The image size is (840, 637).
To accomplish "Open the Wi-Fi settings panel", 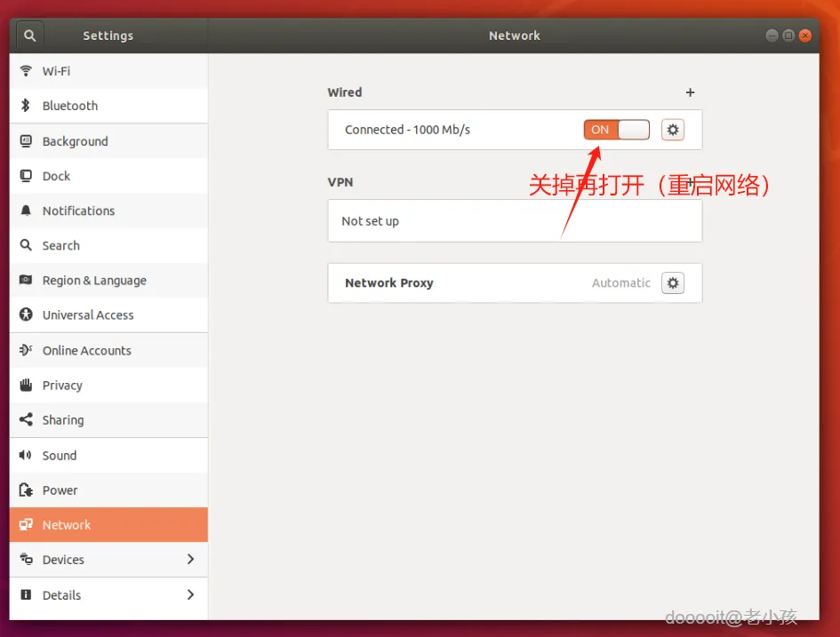I will 108,71.
